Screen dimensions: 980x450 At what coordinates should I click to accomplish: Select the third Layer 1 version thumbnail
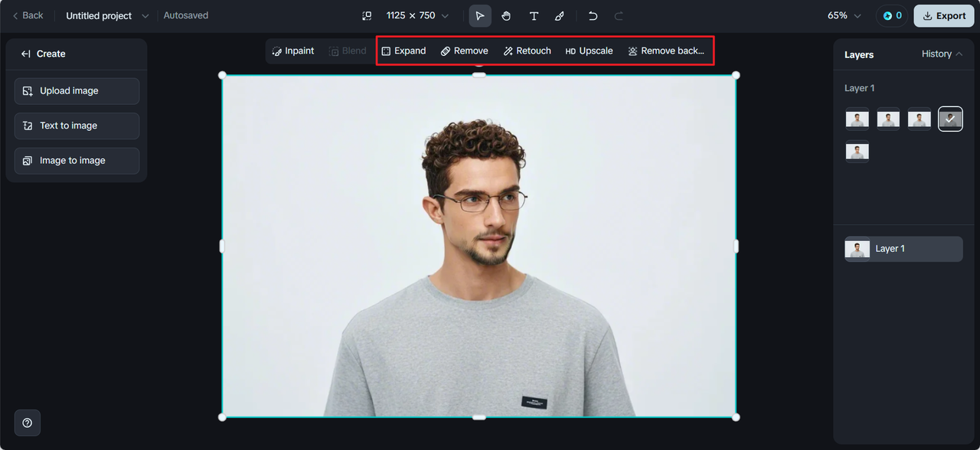point(919,119)
